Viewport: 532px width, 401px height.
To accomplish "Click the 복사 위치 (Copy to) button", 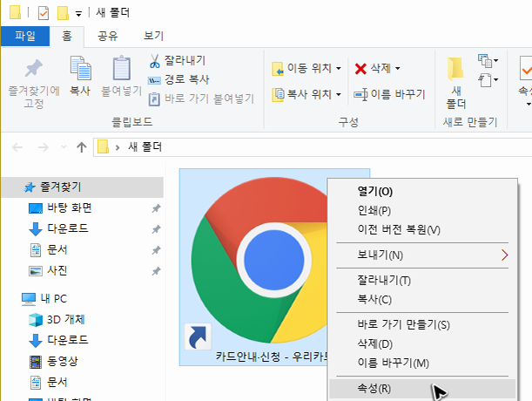I will [x=306, y=94].
